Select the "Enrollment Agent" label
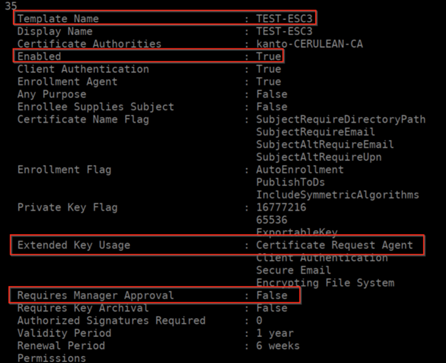 [67, 82]
